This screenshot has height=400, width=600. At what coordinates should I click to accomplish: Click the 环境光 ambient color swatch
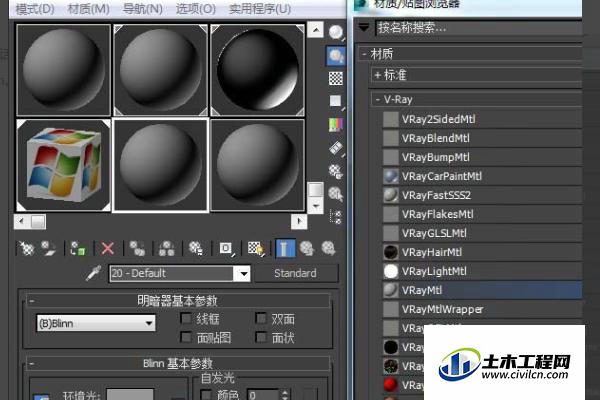[130, 394]
